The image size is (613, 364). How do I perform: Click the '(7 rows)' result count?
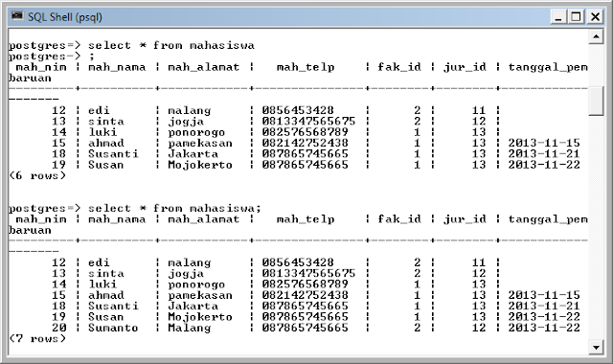(x=37, y=338)
